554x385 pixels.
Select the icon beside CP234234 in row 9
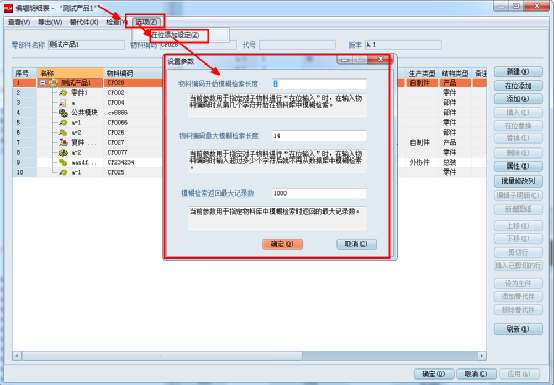pos(63,162)
